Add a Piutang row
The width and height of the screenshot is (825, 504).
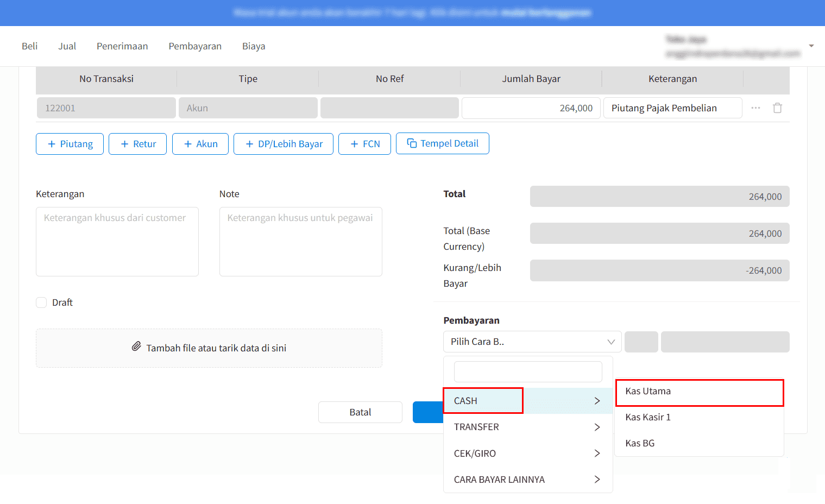tap(70, 144)
